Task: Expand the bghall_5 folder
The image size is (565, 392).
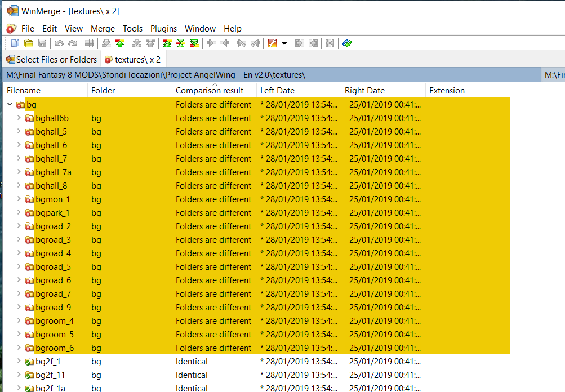Action: [x=19, y=131]
